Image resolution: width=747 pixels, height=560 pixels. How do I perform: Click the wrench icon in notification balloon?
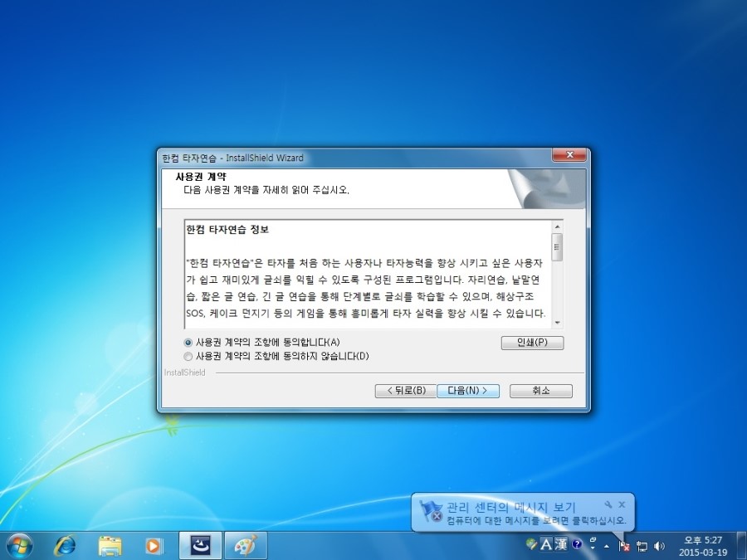(x=608, y=504)
